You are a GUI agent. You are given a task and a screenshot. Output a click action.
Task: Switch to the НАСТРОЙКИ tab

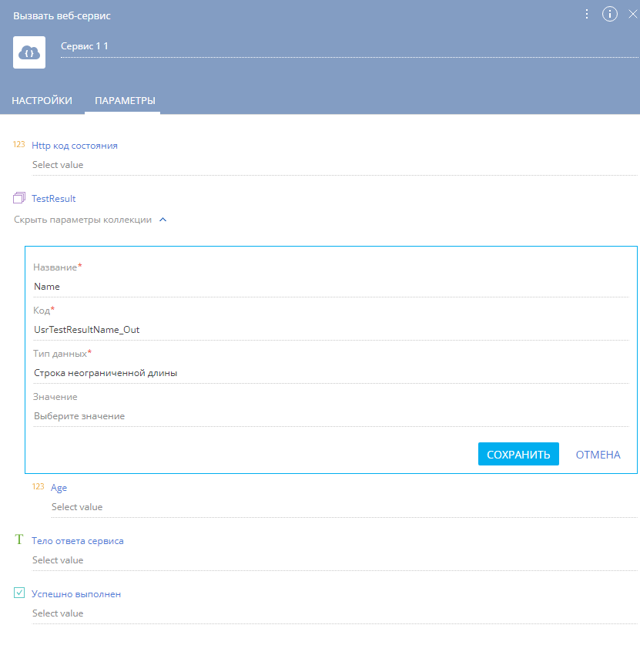42,101
